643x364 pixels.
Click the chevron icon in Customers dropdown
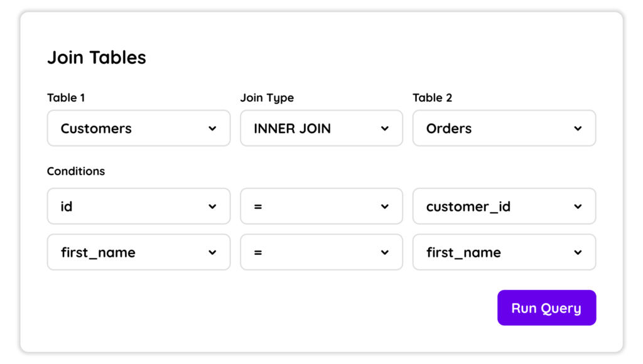(x=212, y=128)
